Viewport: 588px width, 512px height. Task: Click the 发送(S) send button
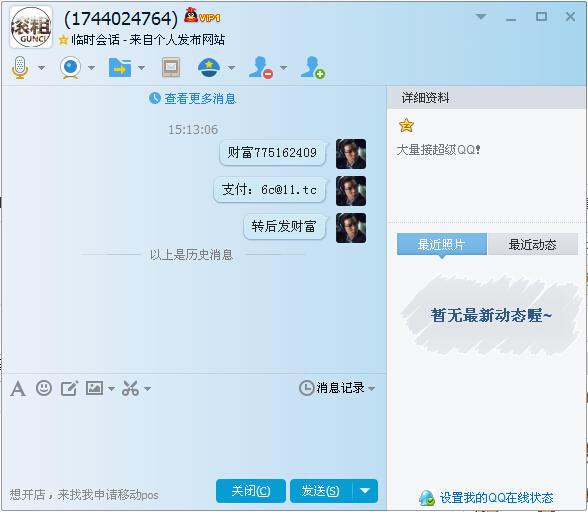click(x=321, y=491)
